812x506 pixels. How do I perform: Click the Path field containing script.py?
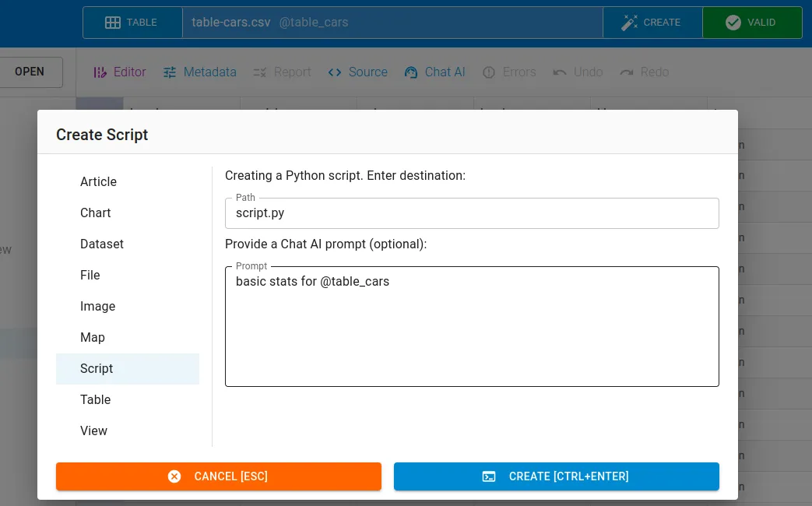(471, 213)
